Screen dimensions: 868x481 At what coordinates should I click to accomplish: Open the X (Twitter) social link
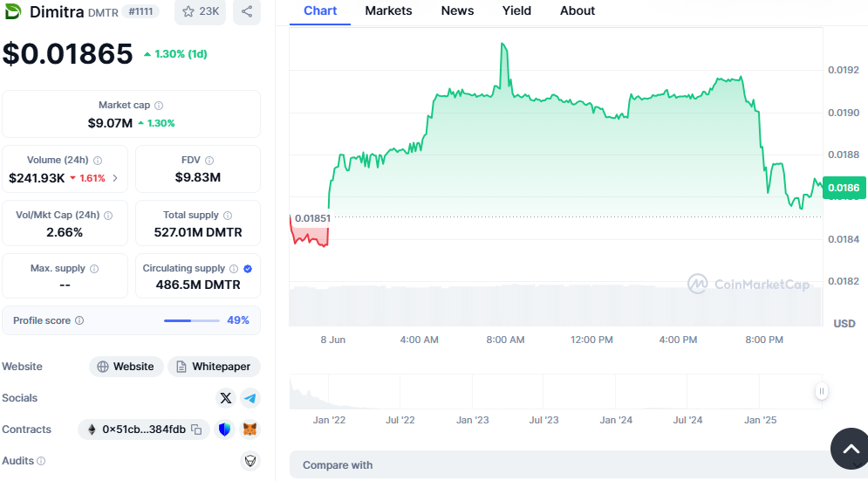point(225,398)
